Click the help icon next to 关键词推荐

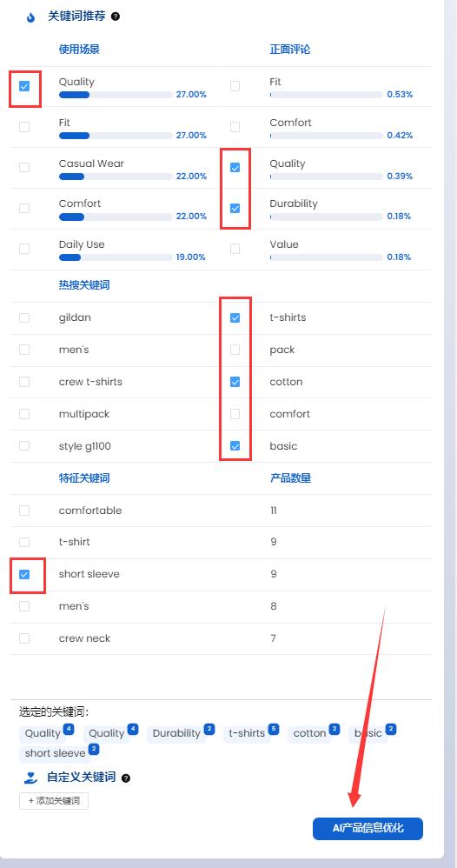point(115,17)
